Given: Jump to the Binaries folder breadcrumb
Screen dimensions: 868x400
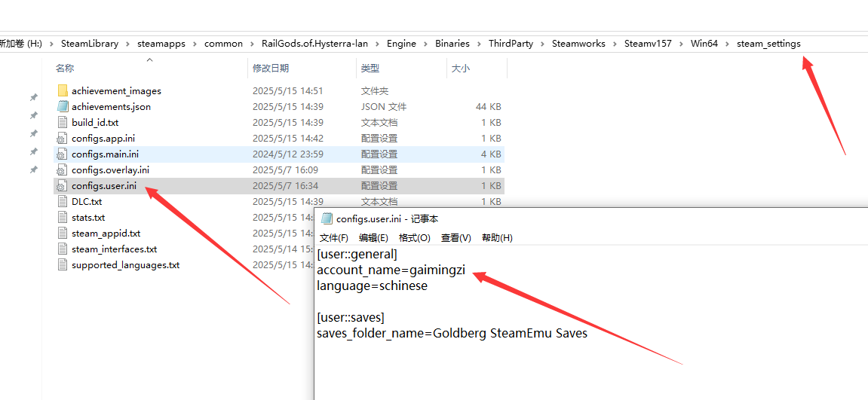Looking at the screenshot, I should (x=452, y=44).
